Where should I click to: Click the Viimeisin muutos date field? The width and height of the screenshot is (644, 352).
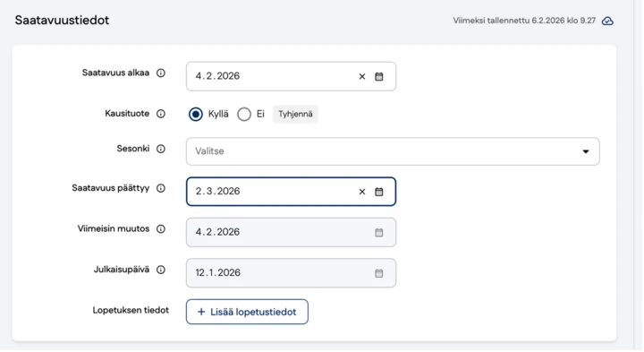click(x=291, y=232)
